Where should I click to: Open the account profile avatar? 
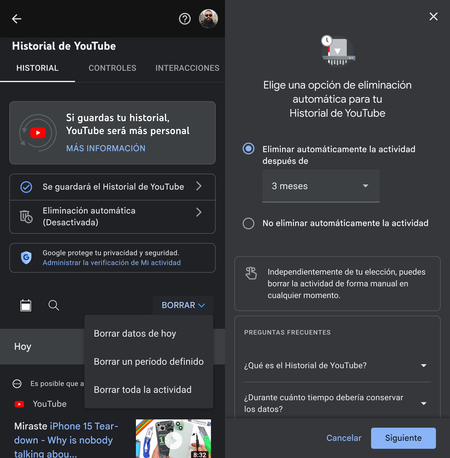pos(208,19)
